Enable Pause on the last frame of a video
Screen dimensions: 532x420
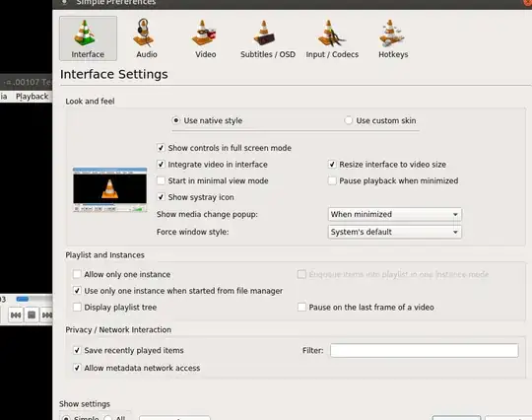[x=301, y=308]
